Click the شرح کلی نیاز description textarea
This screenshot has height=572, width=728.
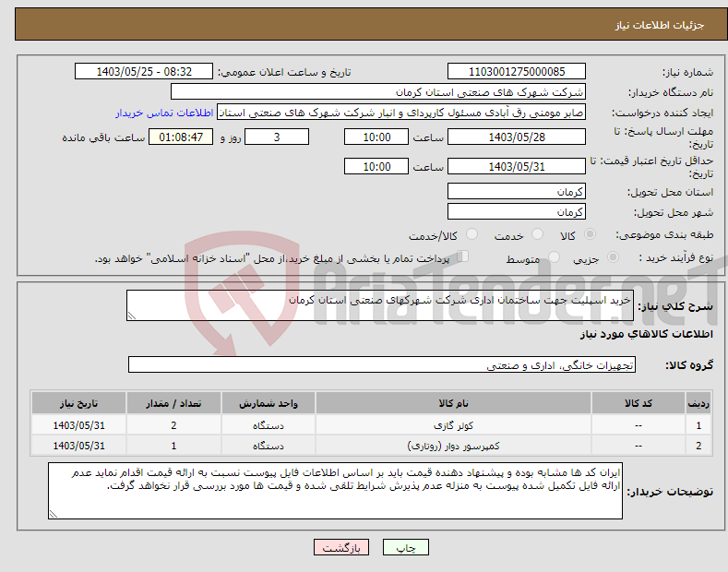(380, 305)
